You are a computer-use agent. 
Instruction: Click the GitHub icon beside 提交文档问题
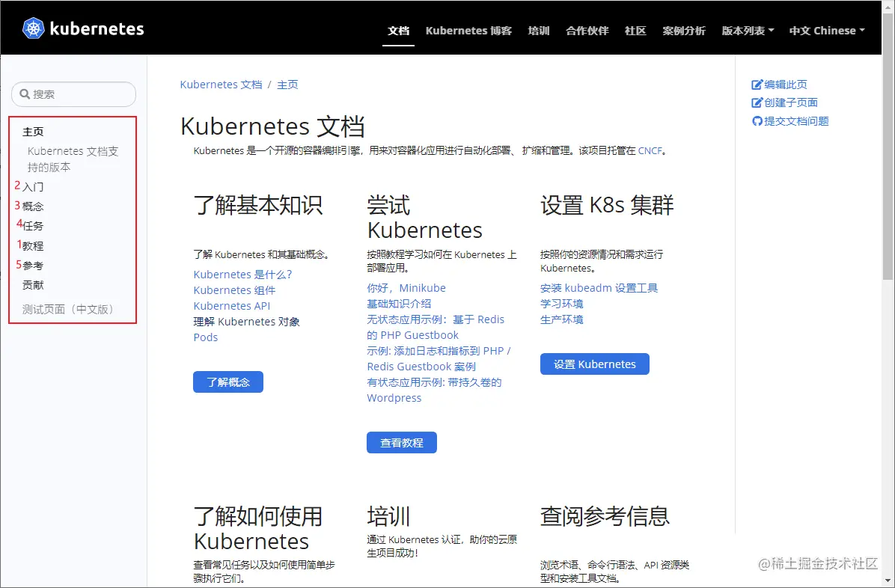coord(757,121)
